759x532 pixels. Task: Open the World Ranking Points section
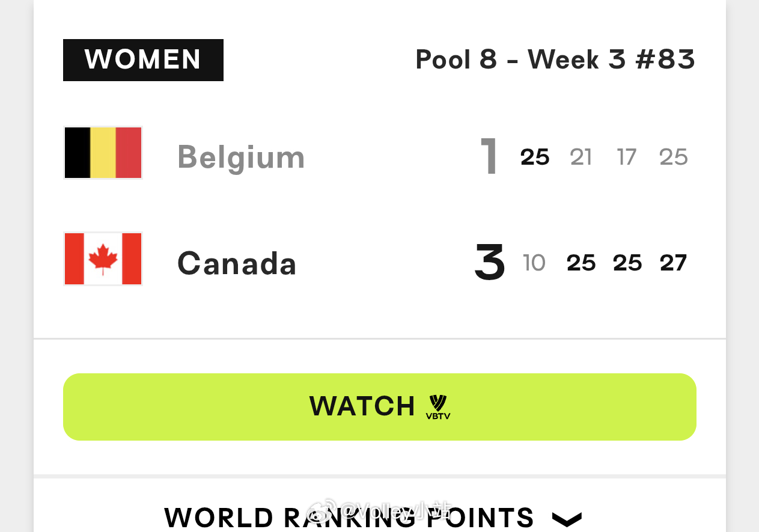(373, 518)
